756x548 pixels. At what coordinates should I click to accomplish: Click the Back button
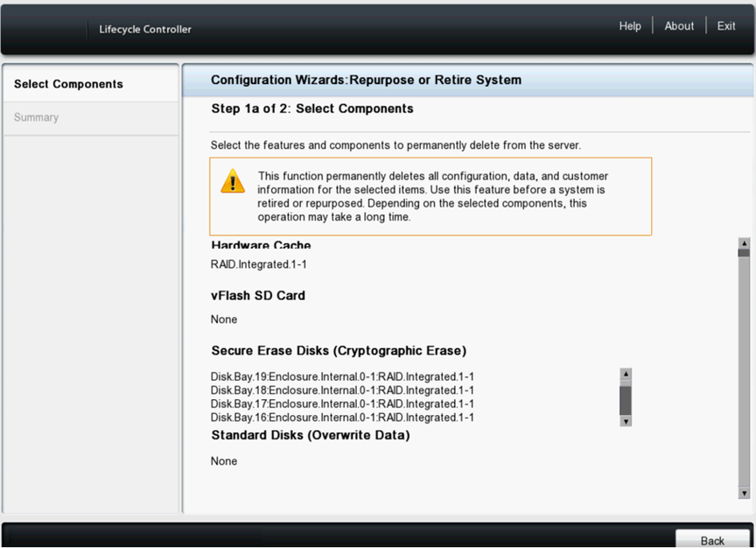(712, 540)
